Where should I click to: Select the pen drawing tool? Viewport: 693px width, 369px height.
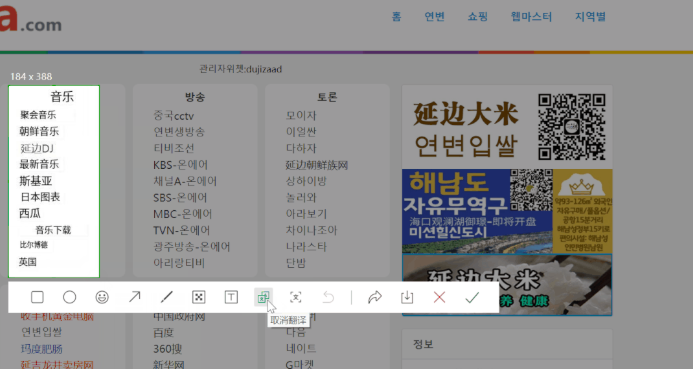(167, 297)
